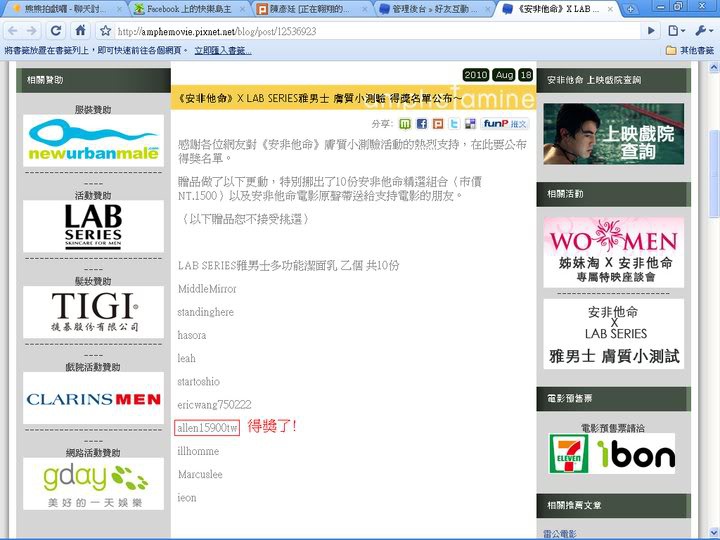
Task: Click winner name standinghere
Action: (206, 312)
